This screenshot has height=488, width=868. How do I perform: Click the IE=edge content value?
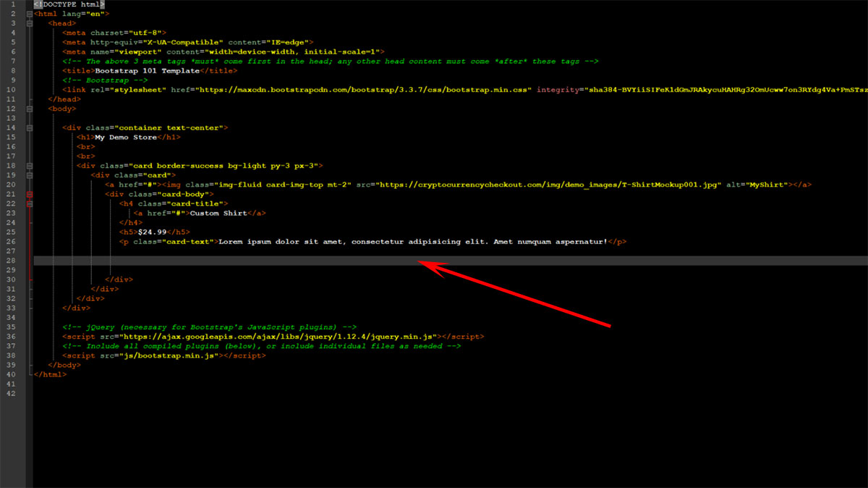click(289, 42)
